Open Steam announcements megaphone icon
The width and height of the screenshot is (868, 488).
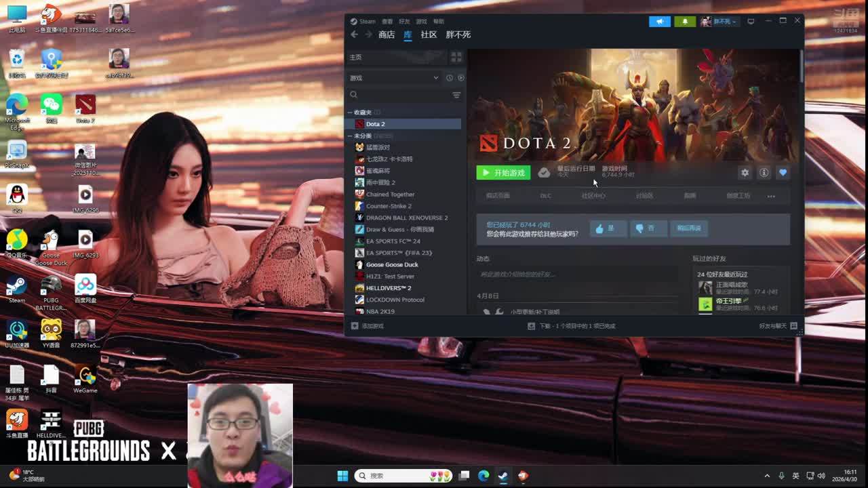click(x=659, y=22)
